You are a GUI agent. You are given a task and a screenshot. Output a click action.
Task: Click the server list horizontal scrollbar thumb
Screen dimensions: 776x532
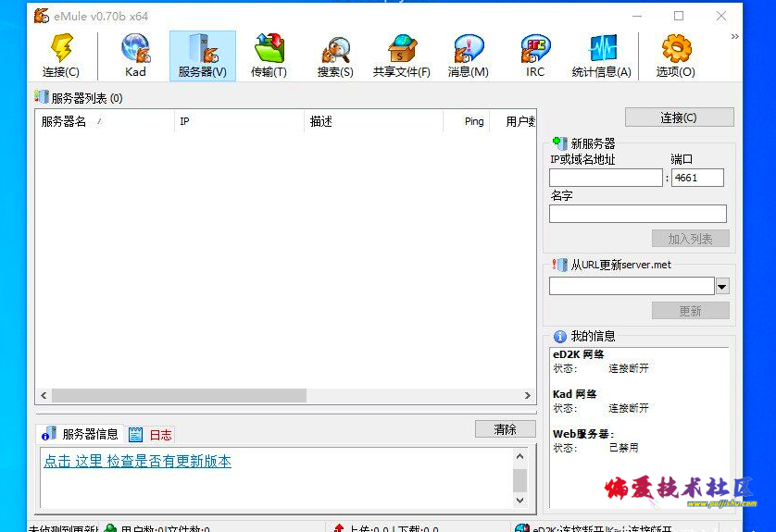179,396
